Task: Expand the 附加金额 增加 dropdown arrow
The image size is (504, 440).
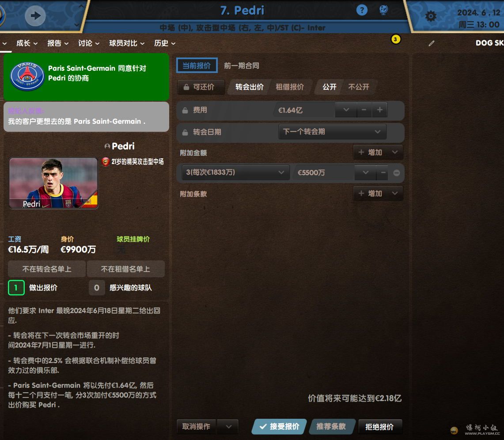Action: 395,152
